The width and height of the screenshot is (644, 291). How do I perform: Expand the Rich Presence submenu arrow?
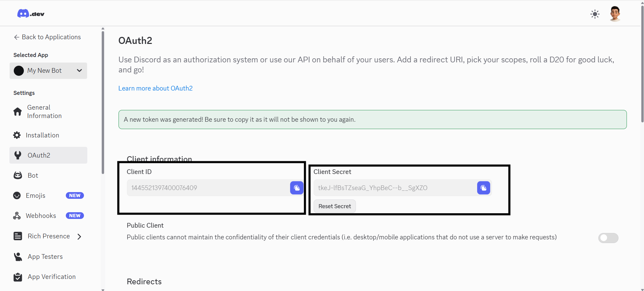tap(79, 236)
